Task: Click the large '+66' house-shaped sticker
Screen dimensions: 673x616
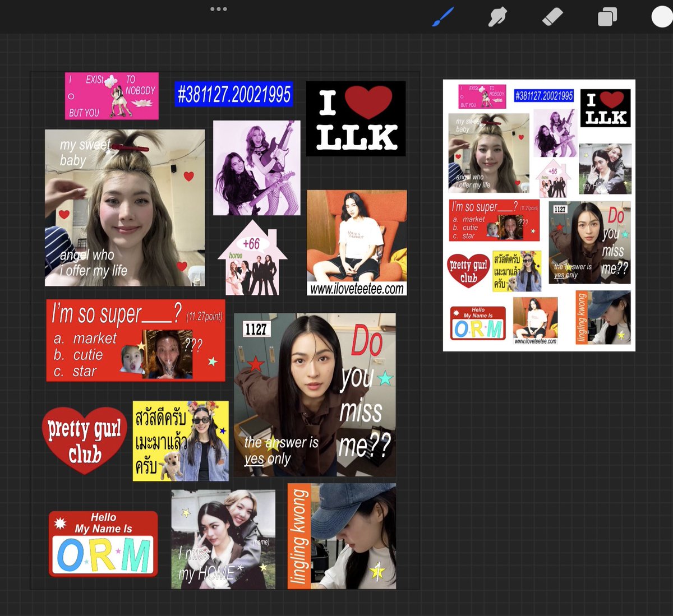Action: (252, 258)
